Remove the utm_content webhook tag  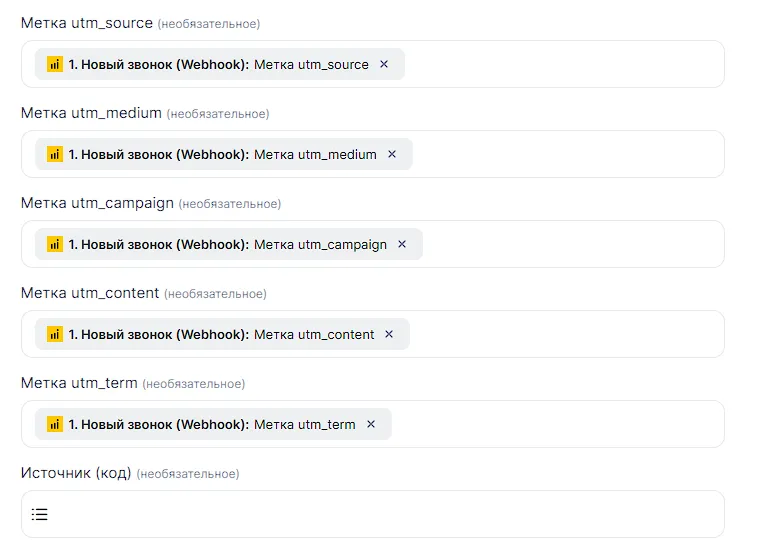coord(389,334)
